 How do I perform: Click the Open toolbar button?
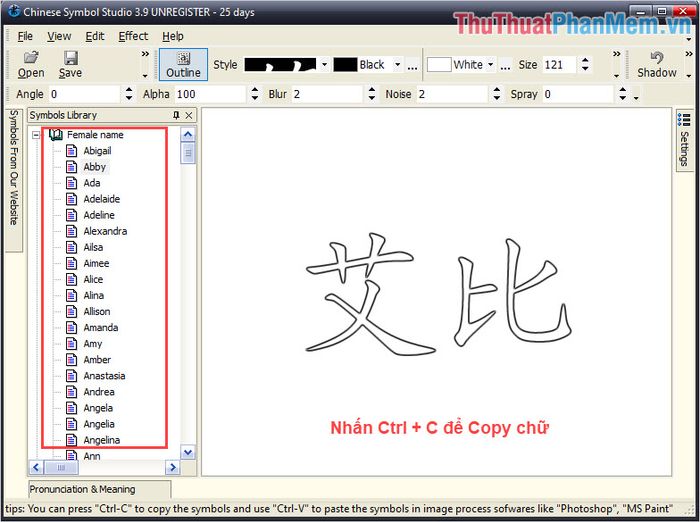coord(31,65)
